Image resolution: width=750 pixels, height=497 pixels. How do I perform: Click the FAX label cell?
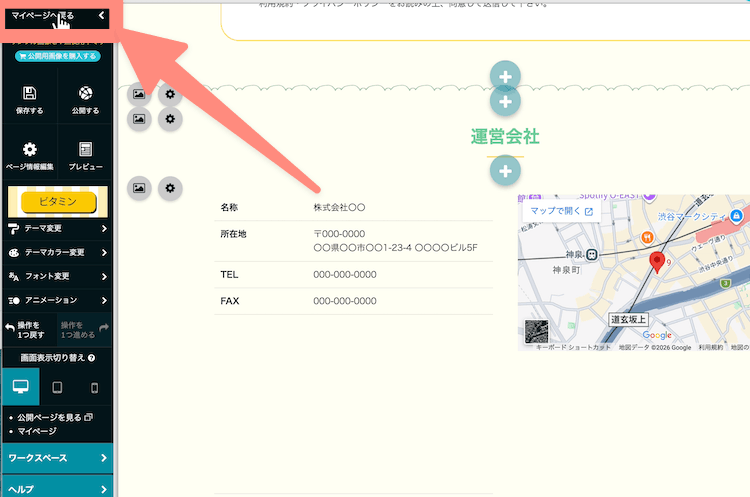[x=230, y=301]
